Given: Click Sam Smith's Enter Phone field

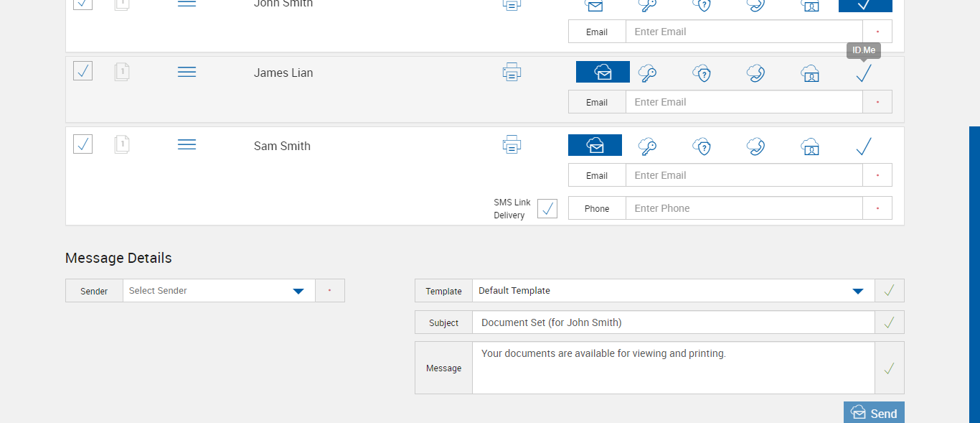Looking at the screenshot, I should pyautogui.click(x=743, y=208).
